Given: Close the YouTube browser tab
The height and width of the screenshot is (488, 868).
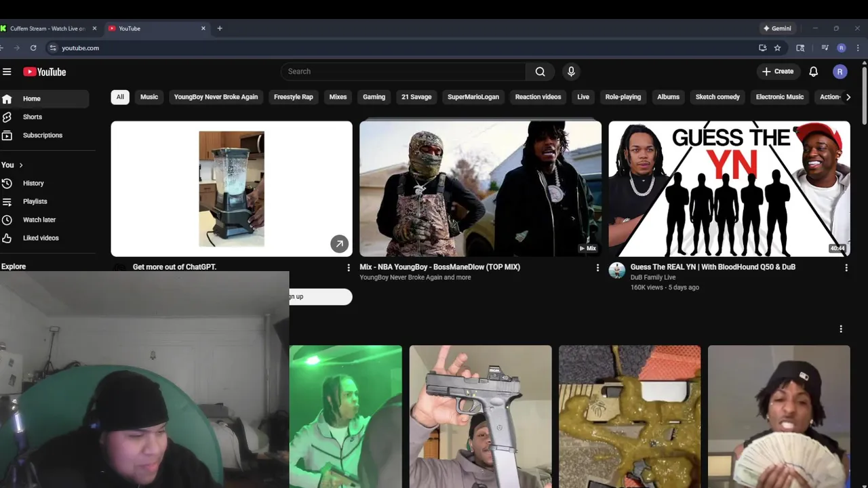Looking at the screenshot, I should click(203, 28).
